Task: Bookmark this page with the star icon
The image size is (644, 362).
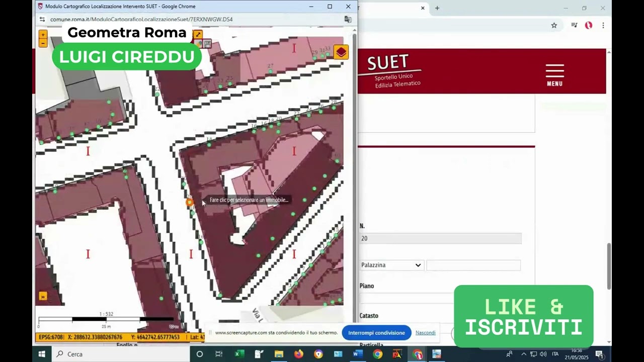Action: [554, 25]
